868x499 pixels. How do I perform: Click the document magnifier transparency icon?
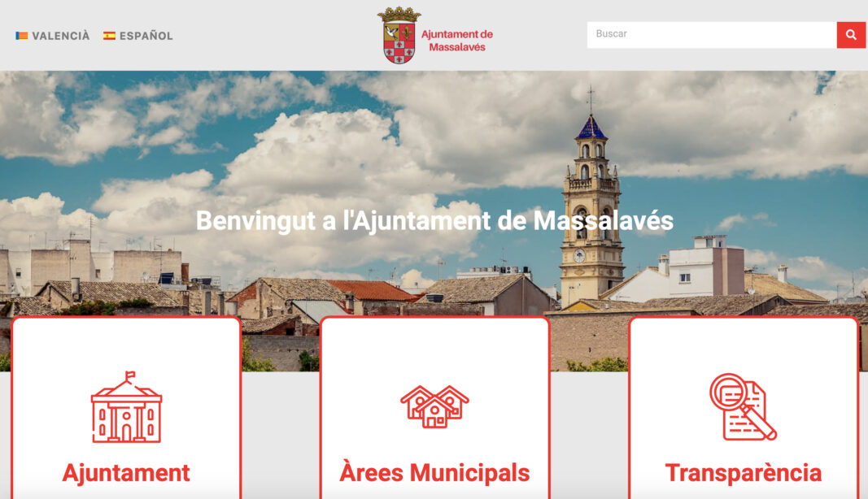(743, 406)
